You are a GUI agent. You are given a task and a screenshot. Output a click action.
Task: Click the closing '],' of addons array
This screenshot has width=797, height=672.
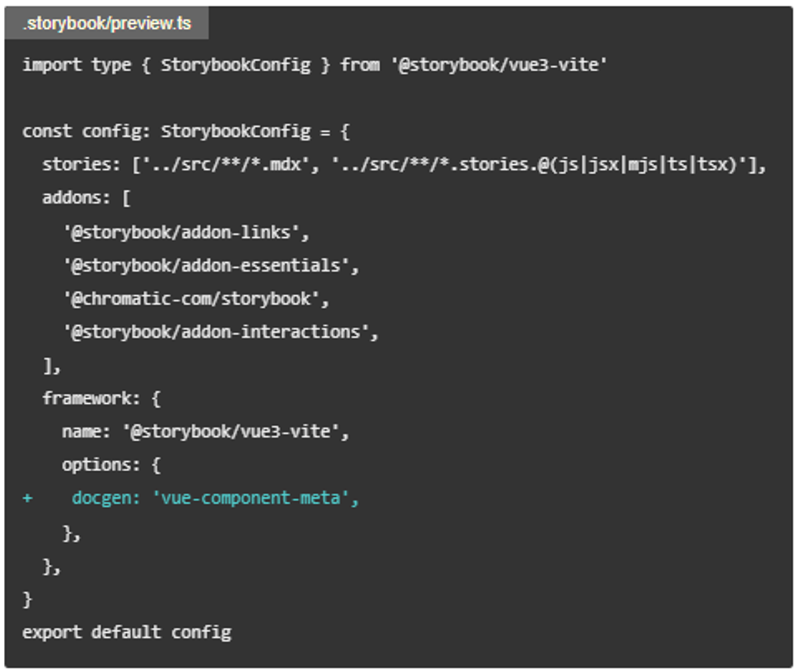tap(52, 366)
